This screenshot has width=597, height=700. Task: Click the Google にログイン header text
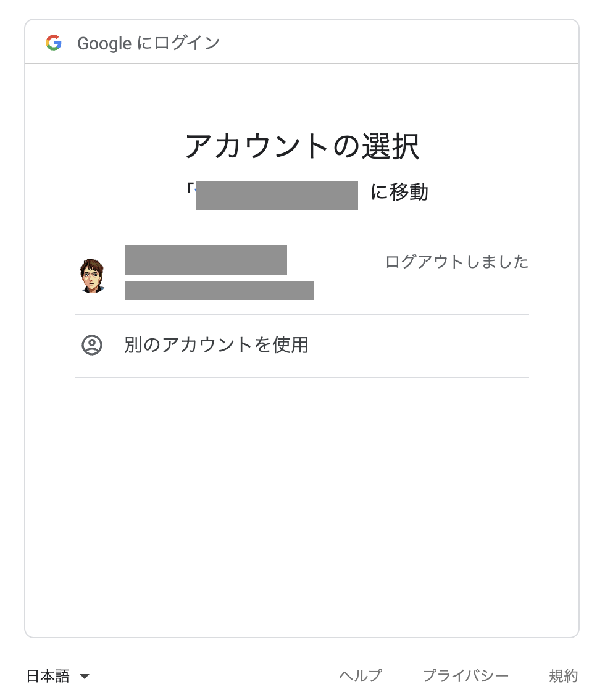pyautogui.click(x=148, y=42)
